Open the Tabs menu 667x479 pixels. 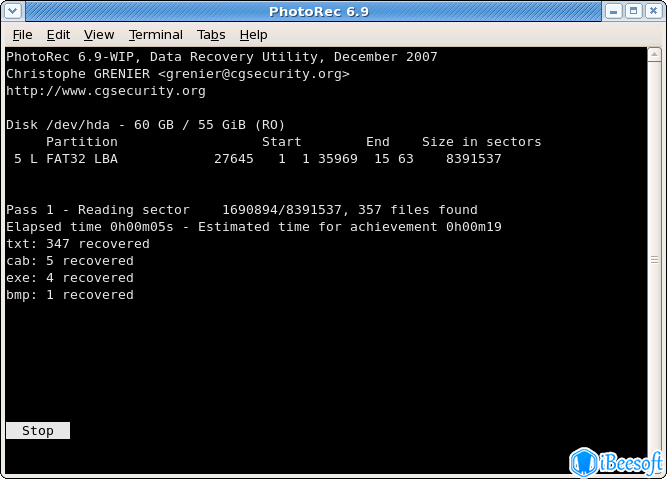[211, 35]
